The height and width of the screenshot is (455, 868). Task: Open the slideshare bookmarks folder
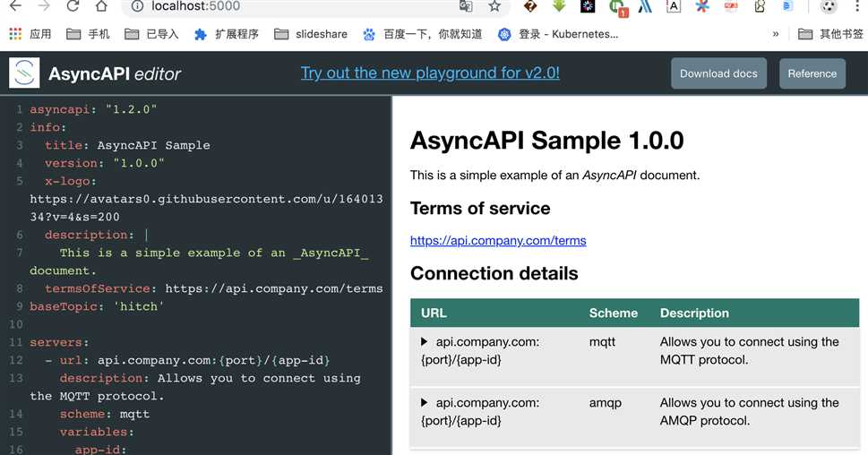coord(311,34)
